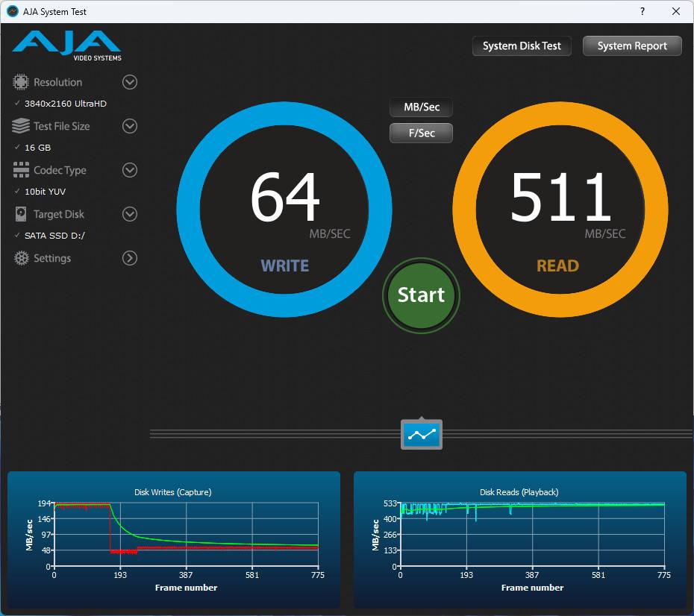Switch units to MB/Sec
The width and height of the screenshot is (694, 616).
point(422,107)
